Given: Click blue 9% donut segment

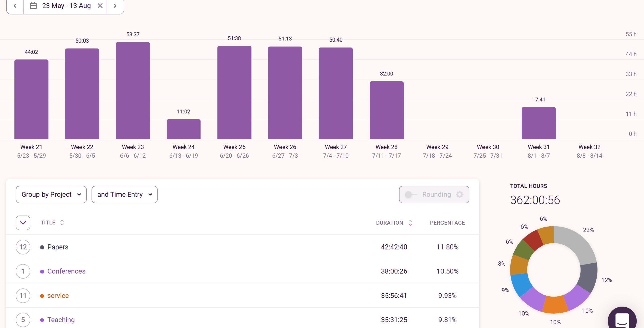Looking at the screenshot, I should click(521, 284).
